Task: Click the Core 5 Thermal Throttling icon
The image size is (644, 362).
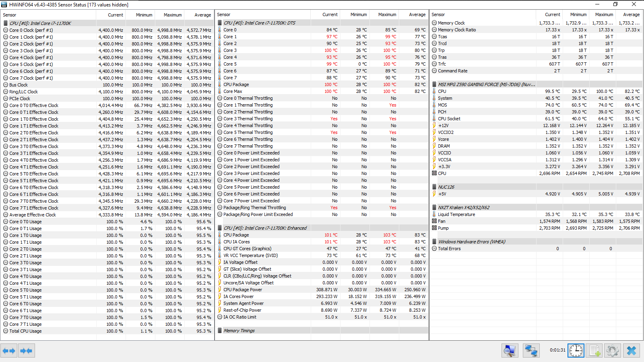Action: [220, 132]
